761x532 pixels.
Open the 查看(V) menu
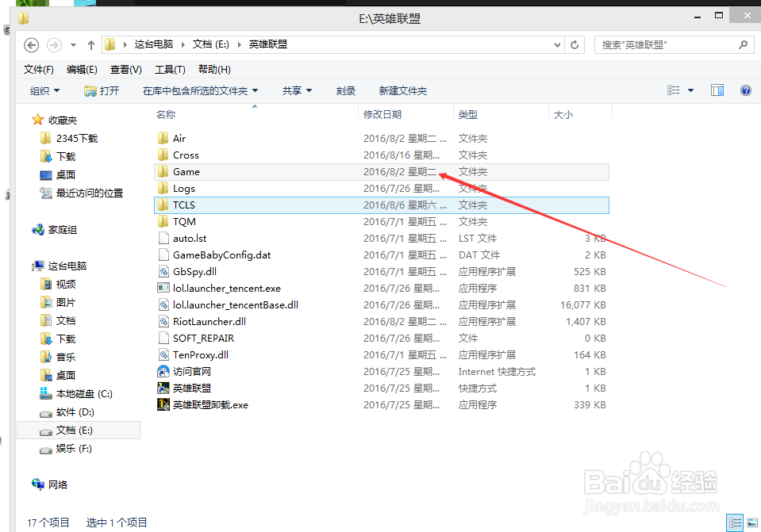(x=125, y=69)
